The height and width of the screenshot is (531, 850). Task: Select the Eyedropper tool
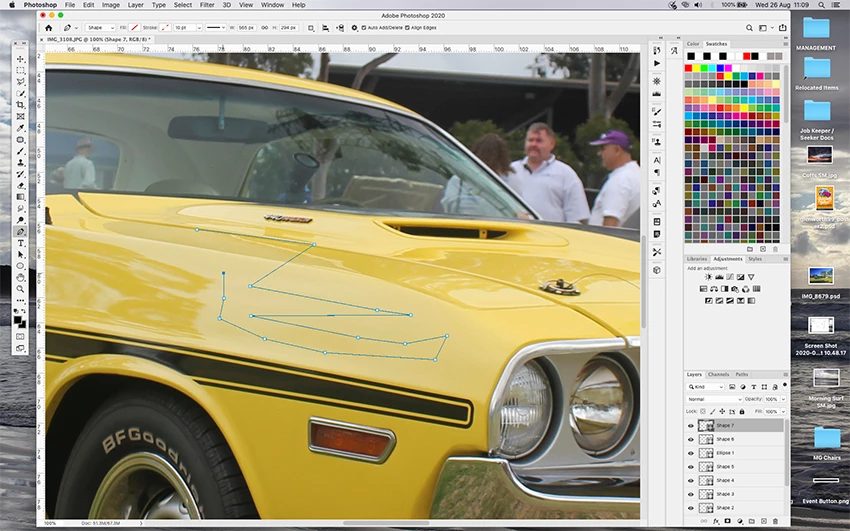click(21, 128)
